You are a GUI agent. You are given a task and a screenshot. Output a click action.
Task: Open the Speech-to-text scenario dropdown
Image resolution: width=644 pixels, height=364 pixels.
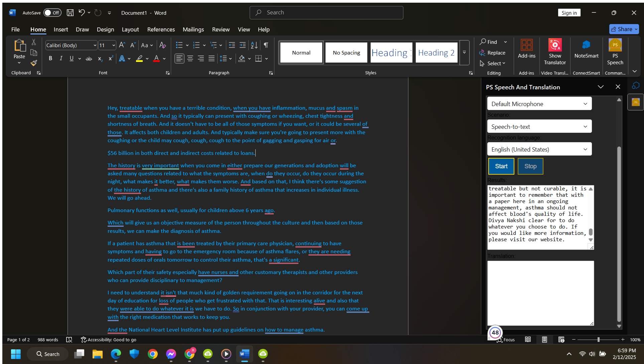(x=539, y=126)
